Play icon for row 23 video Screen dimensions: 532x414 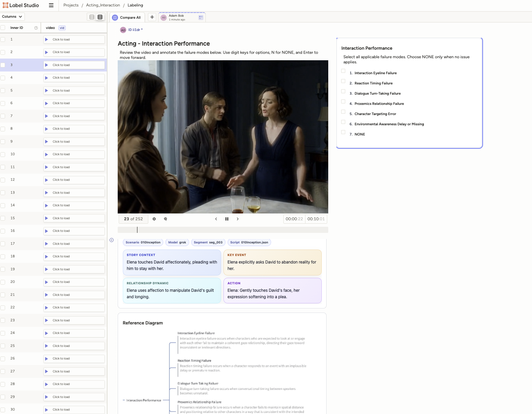tap(47, 320)
